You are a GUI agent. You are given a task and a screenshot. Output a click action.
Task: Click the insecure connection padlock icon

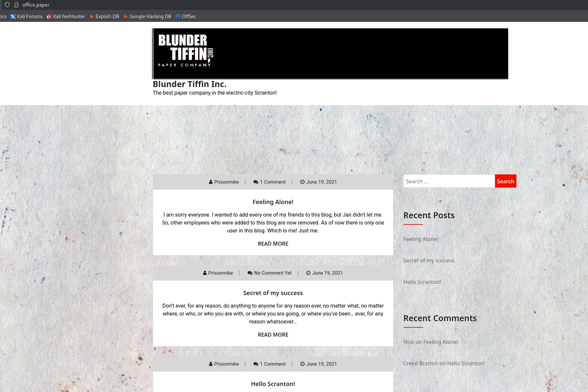[x=16, y=5]
